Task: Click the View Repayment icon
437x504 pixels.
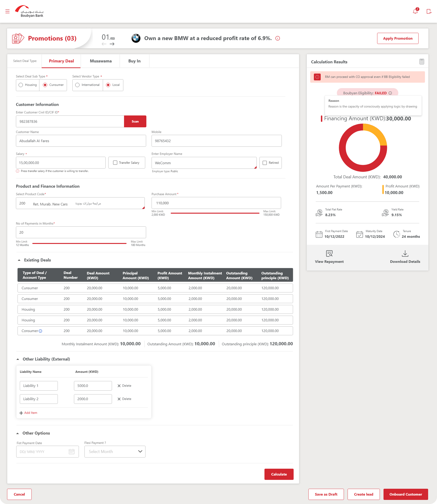Action: (329, 253)
